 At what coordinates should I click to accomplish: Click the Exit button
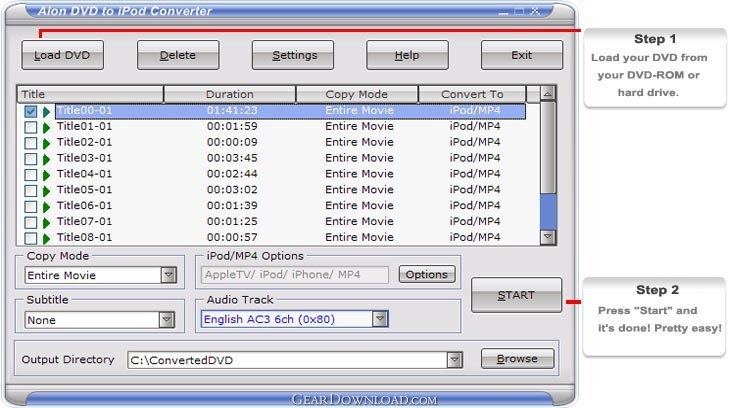522,55
